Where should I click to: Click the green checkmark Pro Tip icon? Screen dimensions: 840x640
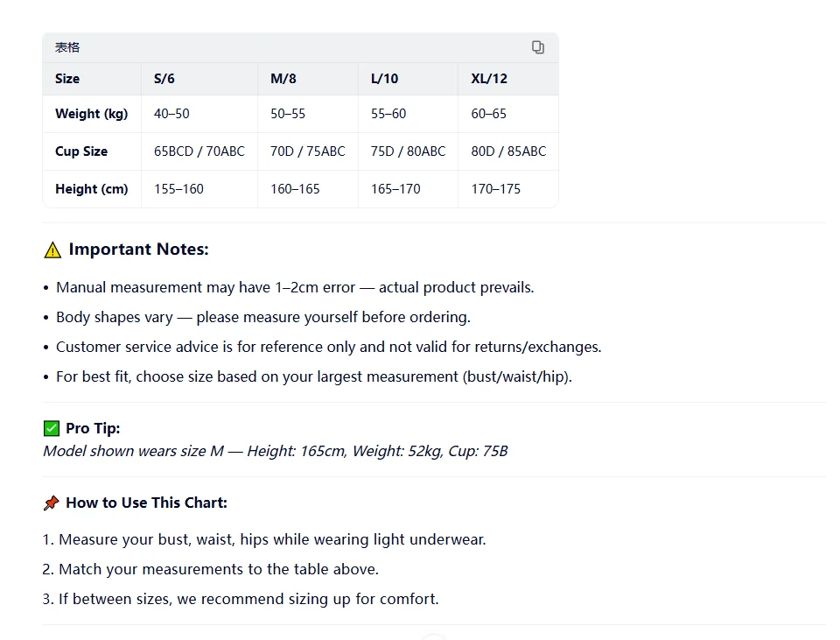pyautogui.click(x=52, y=428)
